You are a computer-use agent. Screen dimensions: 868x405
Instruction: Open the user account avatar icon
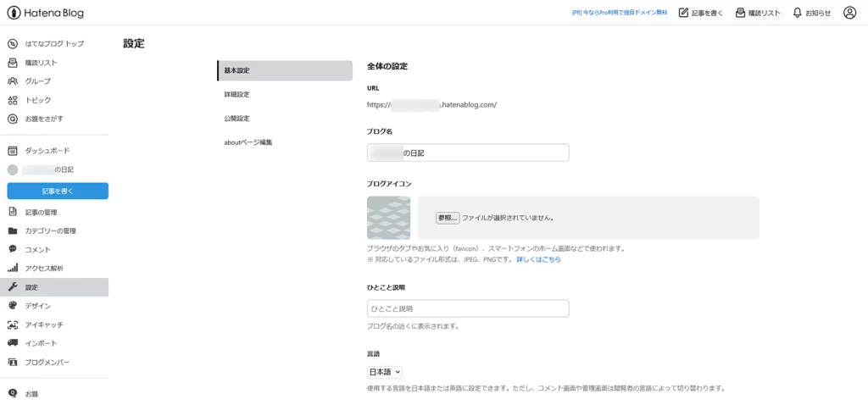[849, 13]
